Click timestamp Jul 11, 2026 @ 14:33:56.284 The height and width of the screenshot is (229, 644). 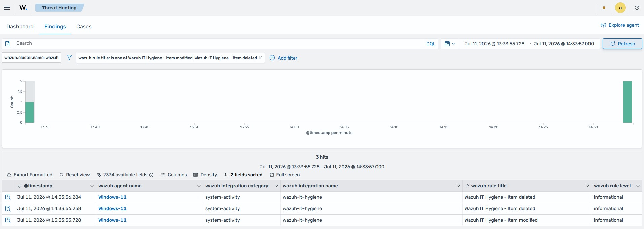point(49,197)
